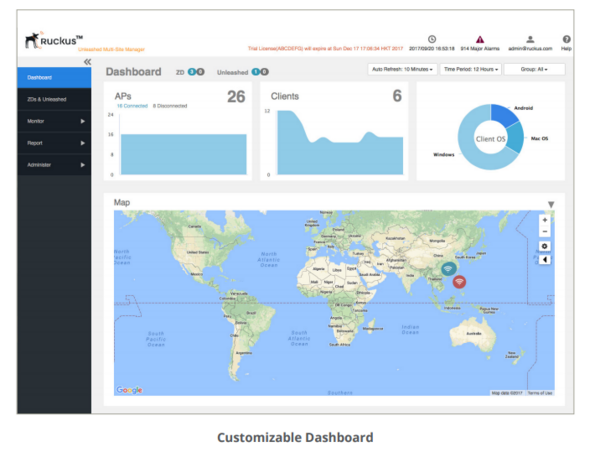The width and height of the screenshot is (600, 452).
Task: Click the teal Wi-Fi map marker
Action: [448, 269]
